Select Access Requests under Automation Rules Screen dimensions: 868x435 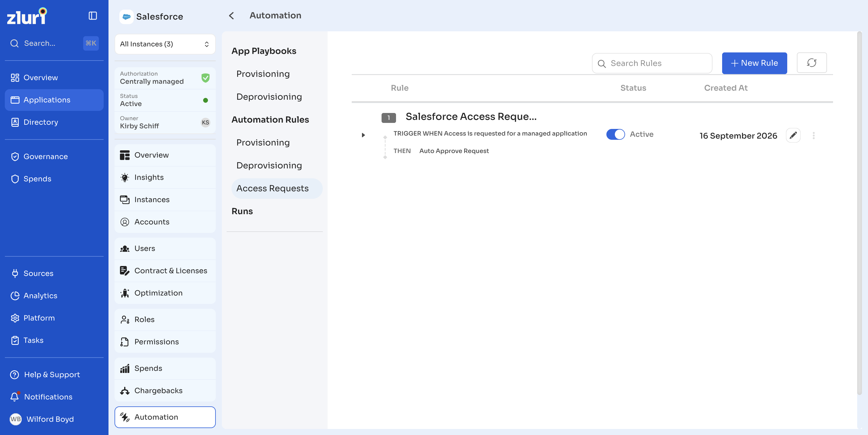277,188
